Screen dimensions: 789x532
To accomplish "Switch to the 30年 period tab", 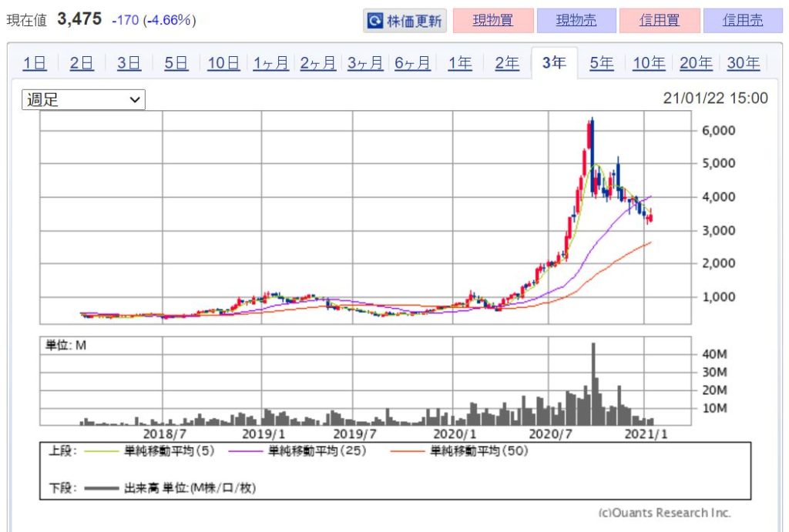I will [x=743, y=63].
